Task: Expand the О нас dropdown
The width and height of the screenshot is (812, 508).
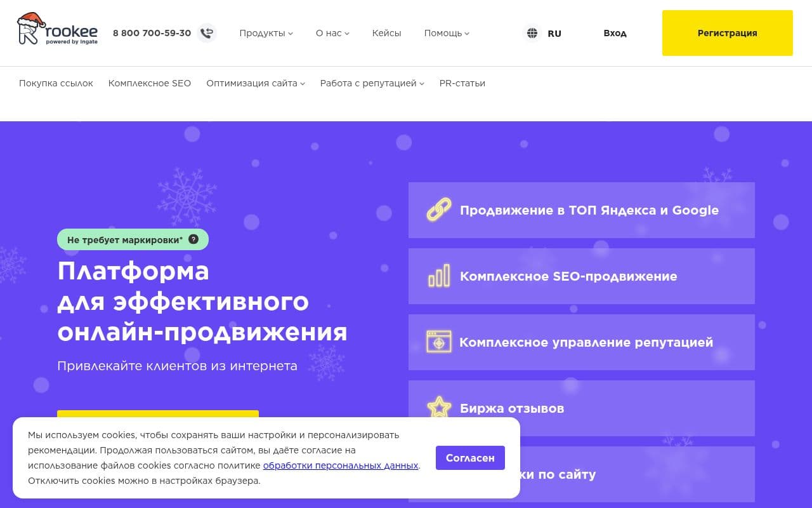Action: 332,33
